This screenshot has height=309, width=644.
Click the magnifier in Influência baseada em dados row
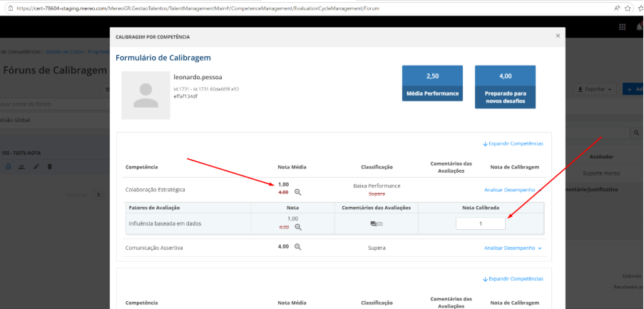click(298, 227)
